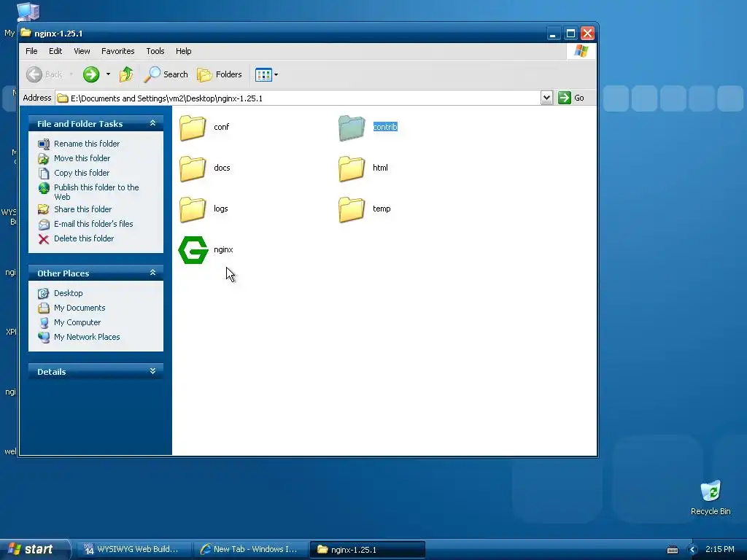Open the Help menu

183,51
